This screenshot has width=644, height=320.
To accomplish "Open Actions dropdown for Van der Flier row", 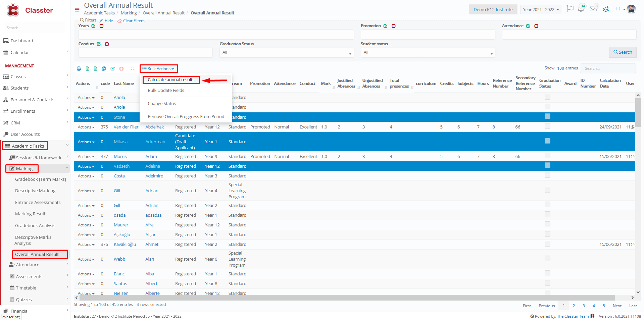I will [86, 127].
